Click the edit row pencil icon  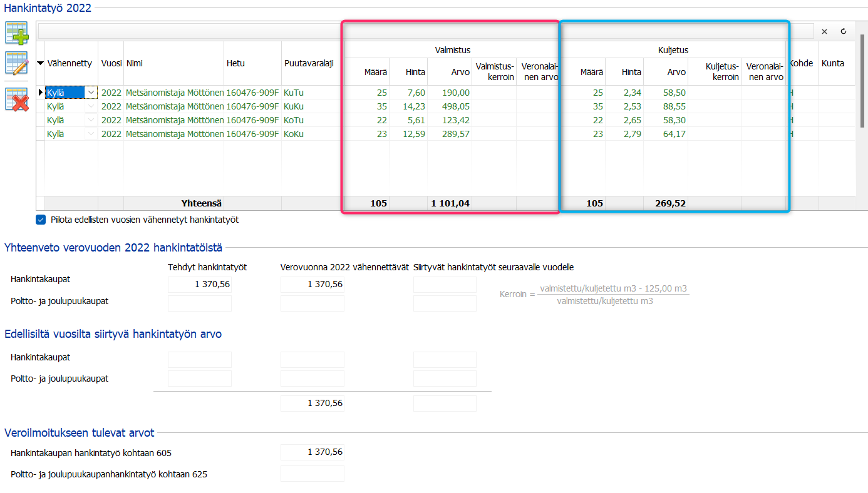pos(17,63)
